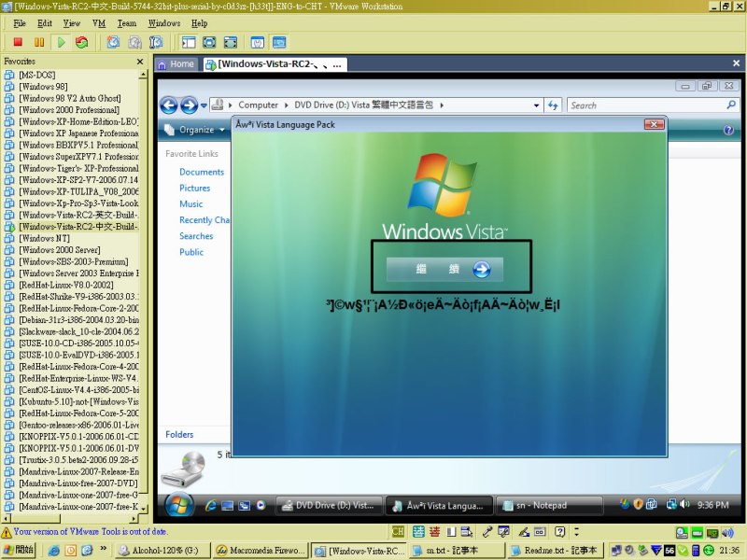Switch to Readme.txt Notepad on host taskbar

(x=556, y=551)
